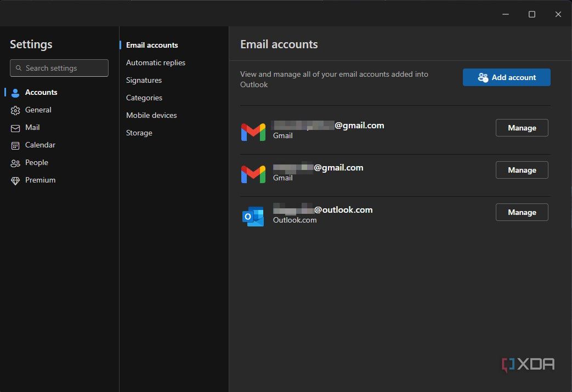Viewport: 572px width, 392px height.
Task: Click the add-person icon on Add account
Action: pos(483,77)
